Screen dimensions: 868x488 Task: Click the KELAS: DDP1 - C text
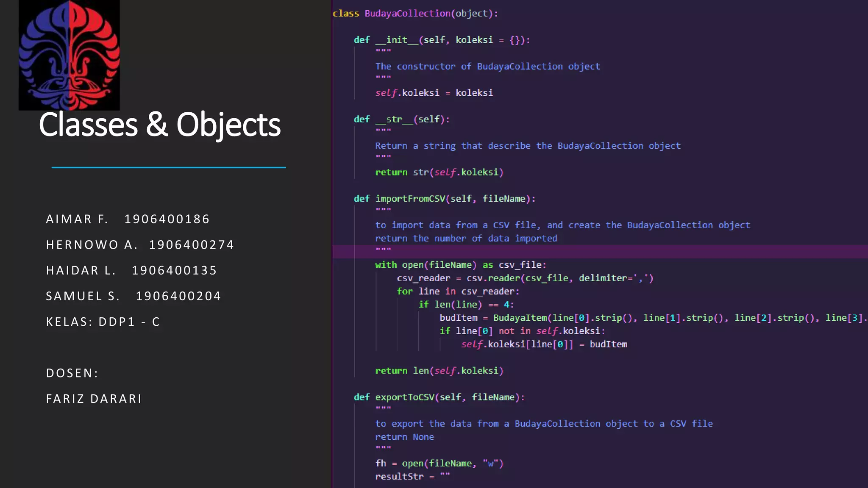103,322
